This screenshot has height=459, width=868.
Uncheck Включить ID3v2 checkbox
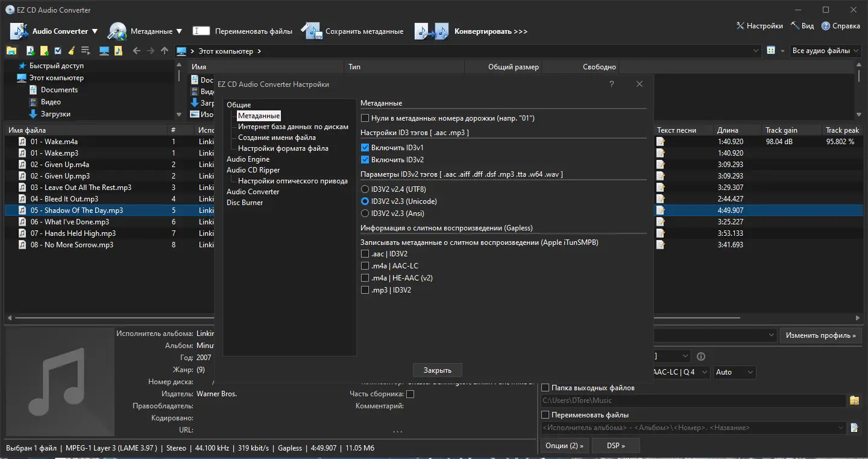tap(365, 160)
